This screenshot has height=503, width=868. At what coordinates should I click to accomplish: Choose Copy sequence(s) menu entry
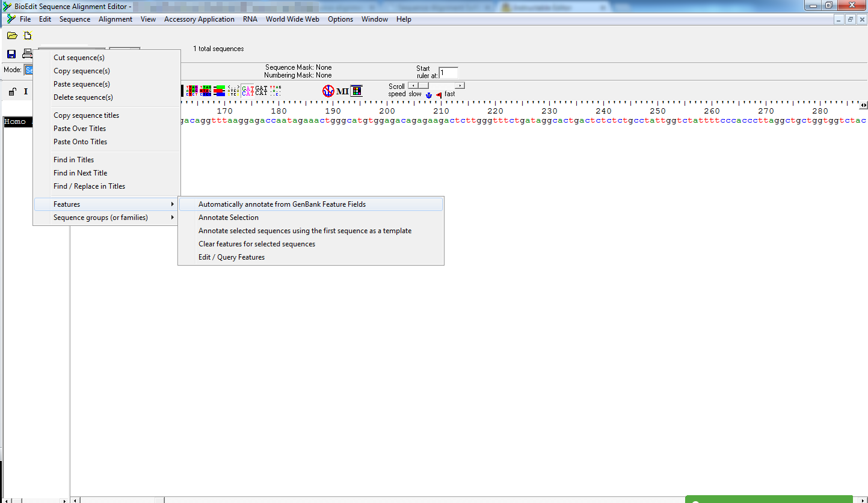(x=106, y=71)
